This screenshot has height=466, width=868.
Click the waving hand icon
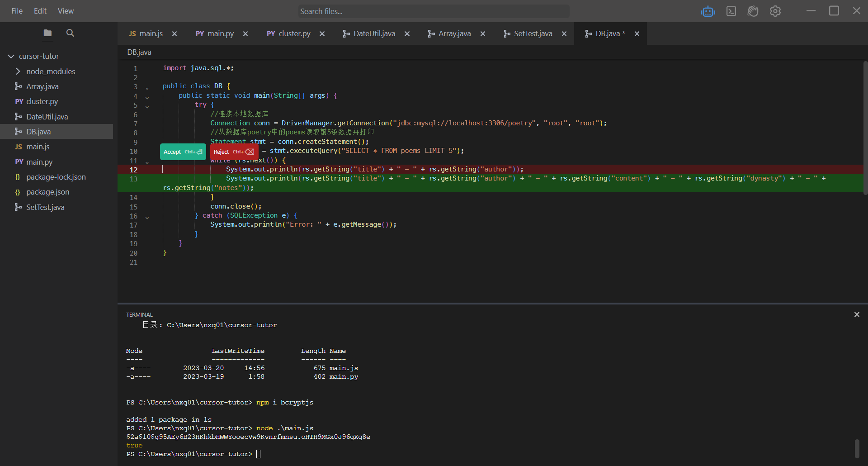coord(753,11)
